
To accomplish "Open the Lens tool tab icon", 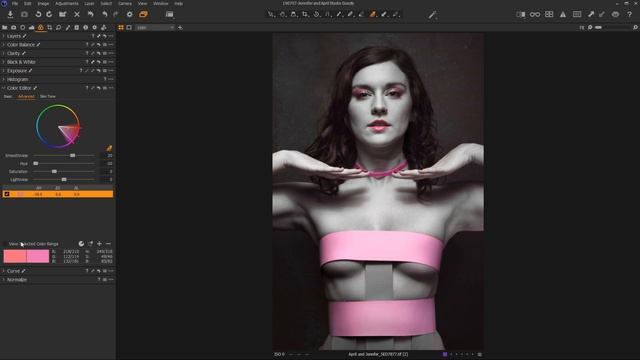I will pyautogui.click(x=22, y=27).
